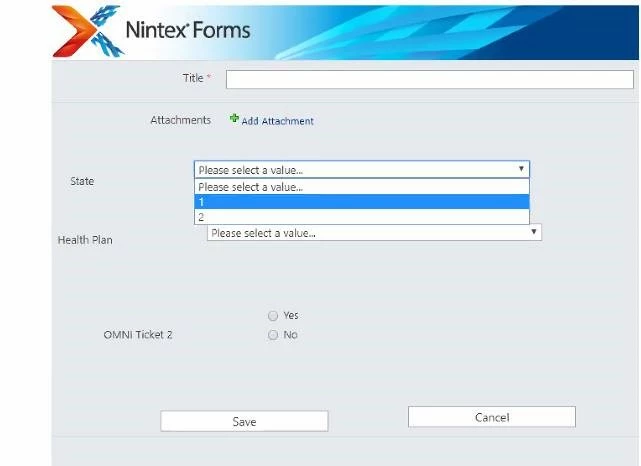Screen dimensions: 641x466
Task: Click the OMNI Ticket 2 label
Action: point(138,335)
